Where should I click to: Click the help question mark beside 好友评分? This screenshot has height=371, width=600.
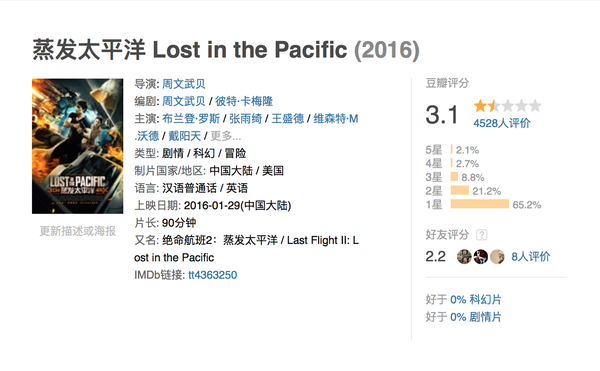[481, 234]
